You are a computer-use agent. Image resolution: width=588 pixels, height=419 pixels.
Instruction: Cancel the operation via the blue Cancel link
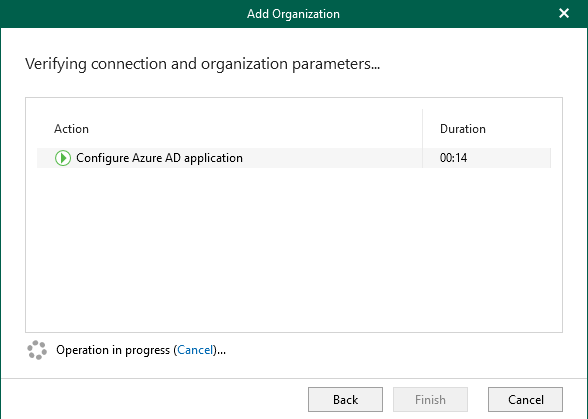coord(195,350)
